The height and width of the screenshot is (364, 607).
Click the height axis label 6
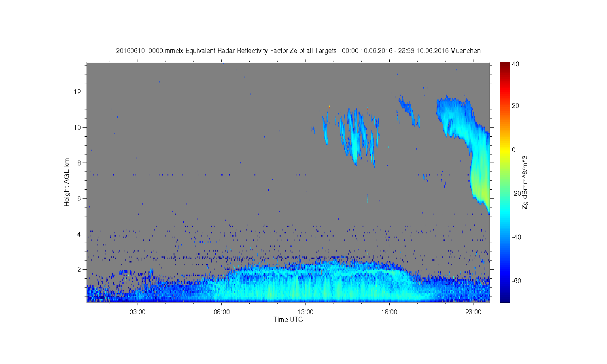[x=79, y=198]
